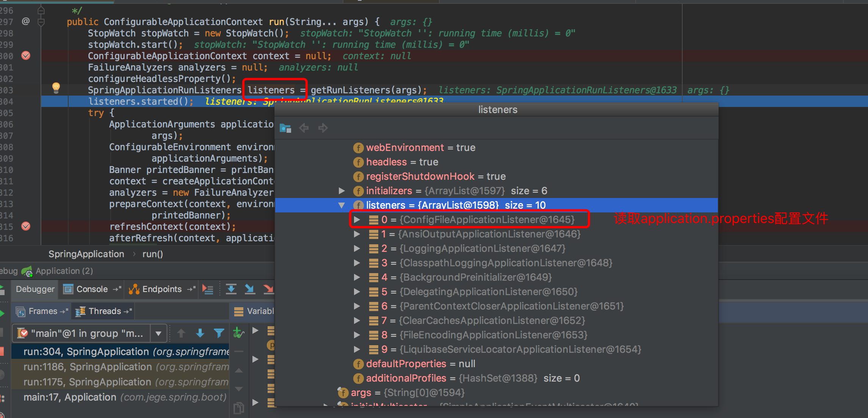This screenshot has height=418, width=868.
Task: Click the back arrow in listeners popup
Action: pos(304,128)
